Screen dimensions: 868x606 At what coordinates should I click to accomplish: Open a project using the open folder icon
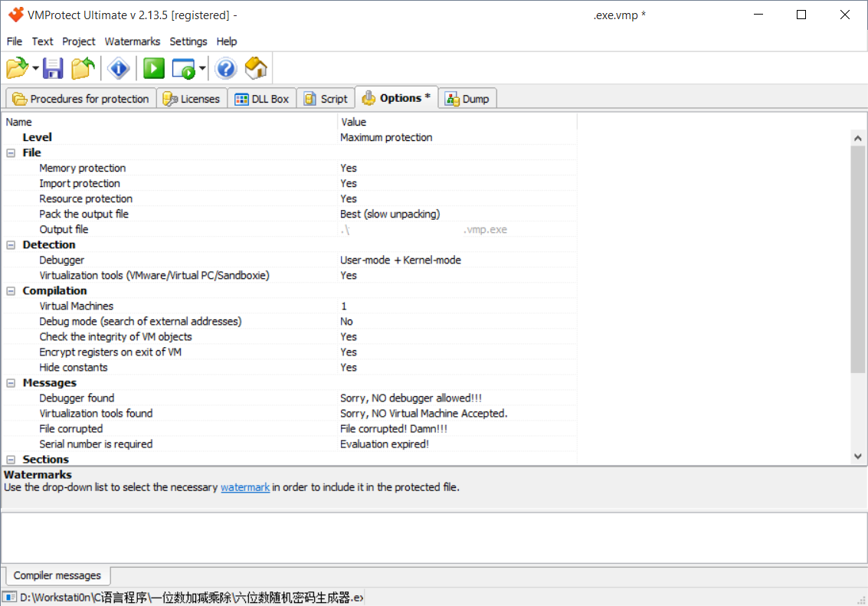click(x=17, y=68)
